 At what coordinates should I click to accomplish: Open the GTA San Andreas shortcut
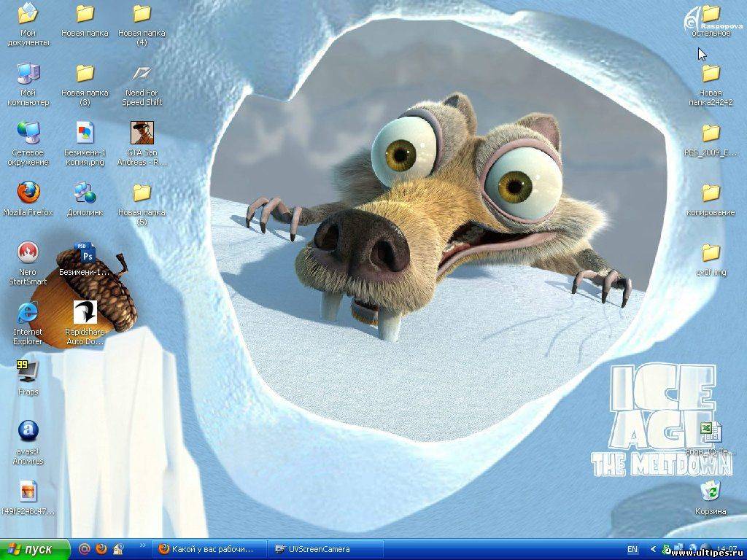(142, 133)
